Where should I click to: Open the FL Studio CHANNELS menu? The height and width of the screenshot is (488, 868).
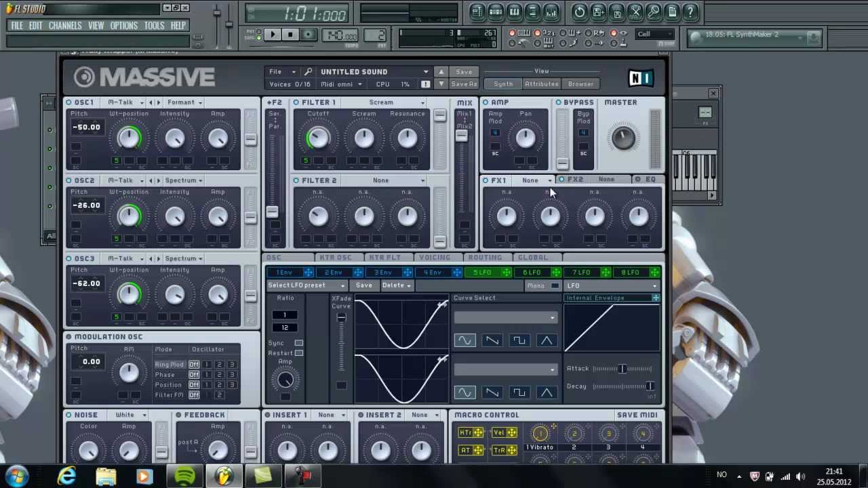tap(65, 26)
